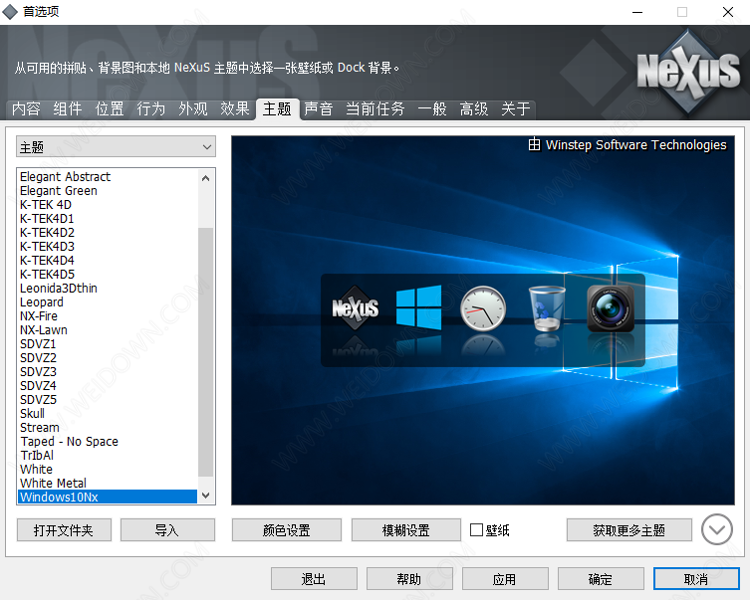
Task: Click the theme list scroll-up arrow
Action: click(206, 178)
